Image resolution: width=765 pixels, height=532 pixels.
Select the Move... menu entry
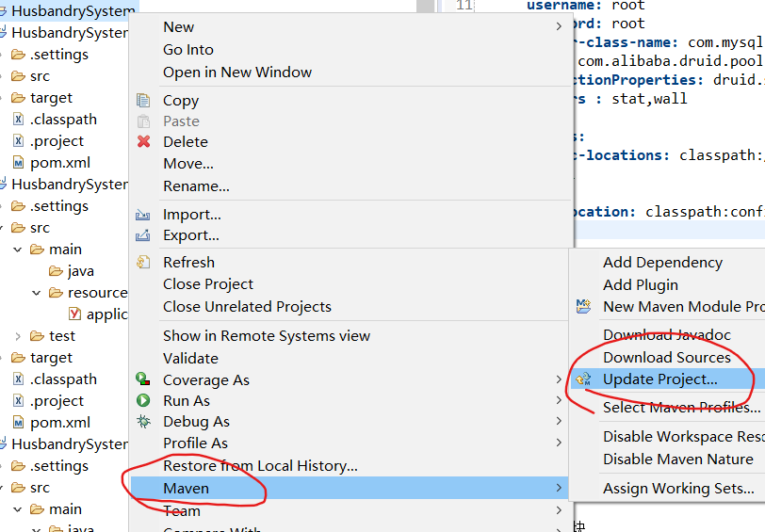point(188,163)
